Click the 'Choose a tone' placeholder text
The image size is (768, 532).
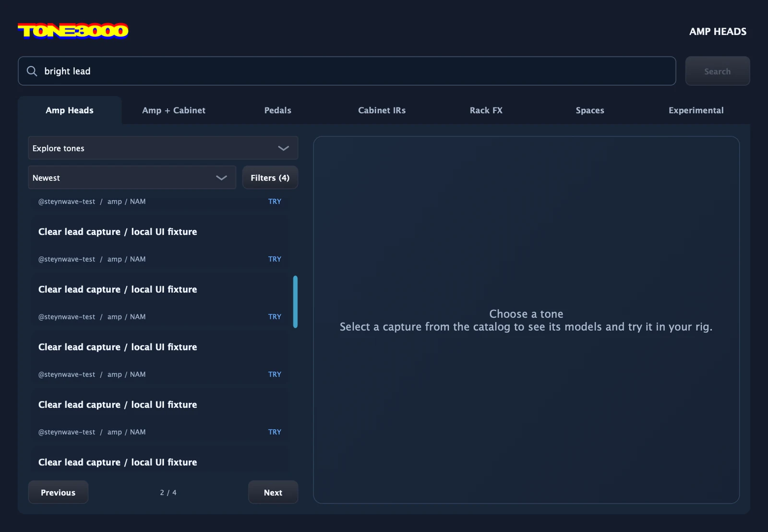526,314
